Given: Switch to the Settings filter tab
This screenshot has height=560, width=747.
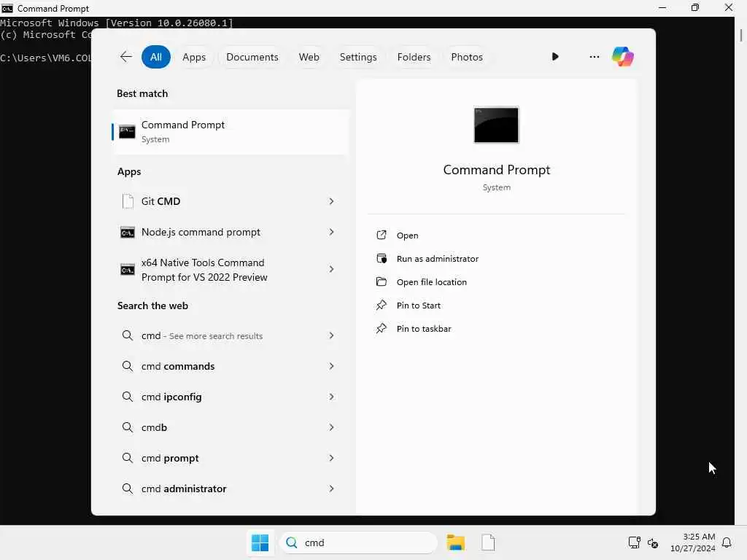Looking at the screenshot, I should (x=357, y=57).
